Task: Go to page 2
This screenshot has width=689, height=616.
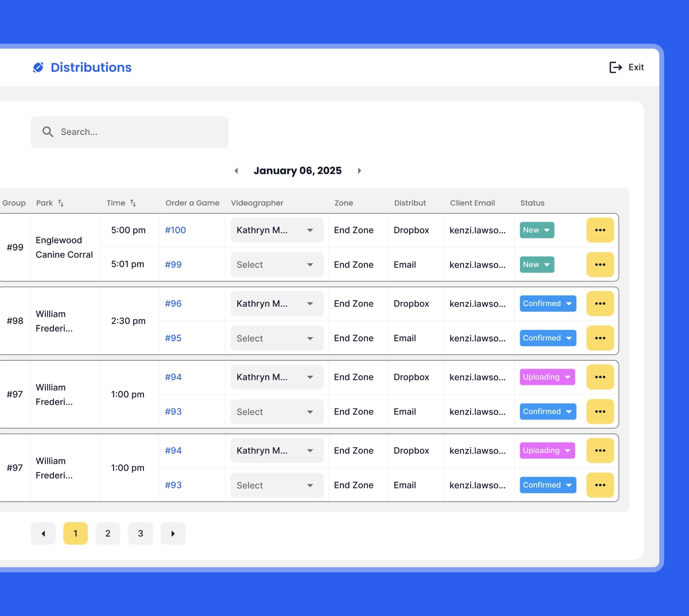Action: (x=108, y=533)
